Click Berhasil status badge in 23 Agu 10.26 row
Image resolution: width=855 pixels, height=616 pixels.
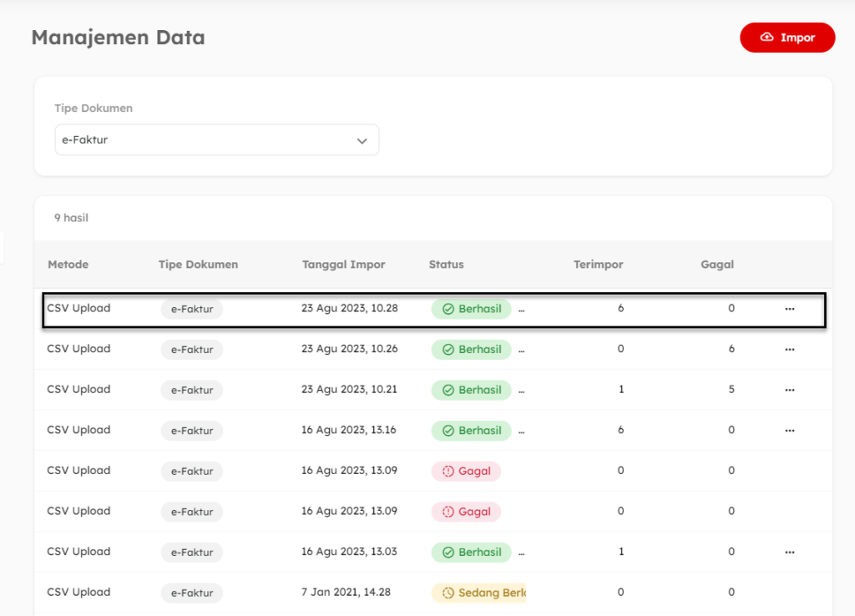[x=471, y=350]
